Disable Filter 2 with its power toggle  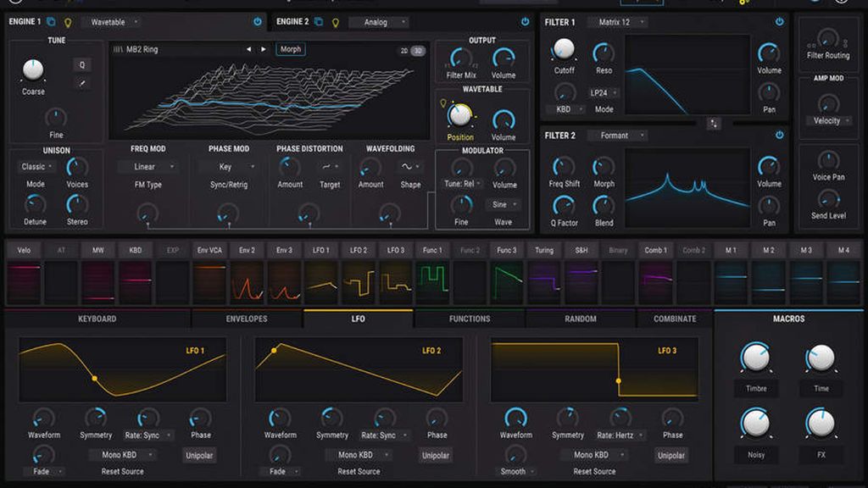tap(778, 134)
